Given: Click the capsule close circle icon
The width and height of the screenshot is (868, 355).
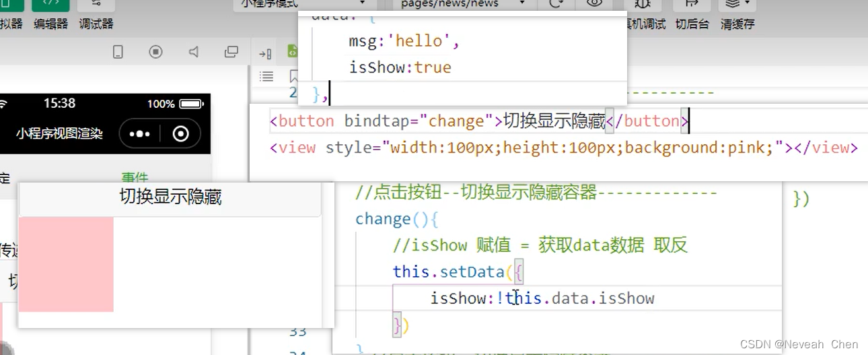Looking at the screenshot, I should 180,134.
